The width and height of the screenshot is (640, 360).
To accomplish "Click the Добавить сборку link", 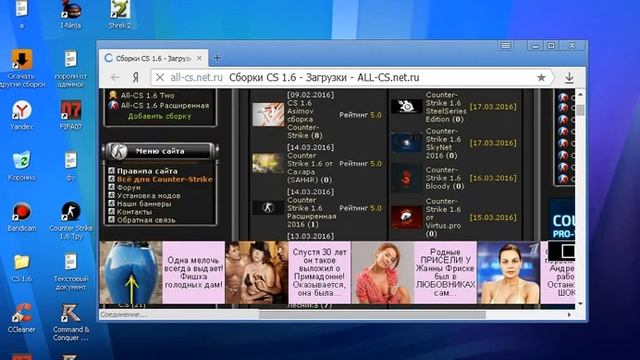I will point(160,116).
